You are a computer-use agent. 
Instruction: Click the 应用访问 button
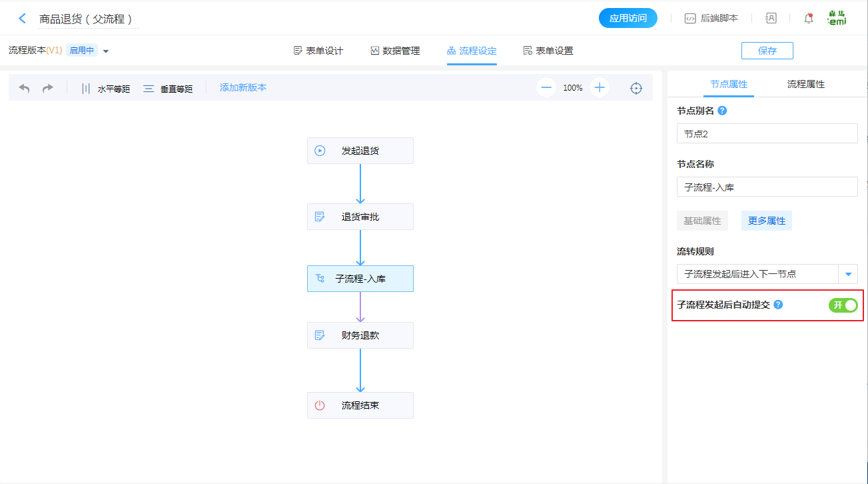click(628, 18)
